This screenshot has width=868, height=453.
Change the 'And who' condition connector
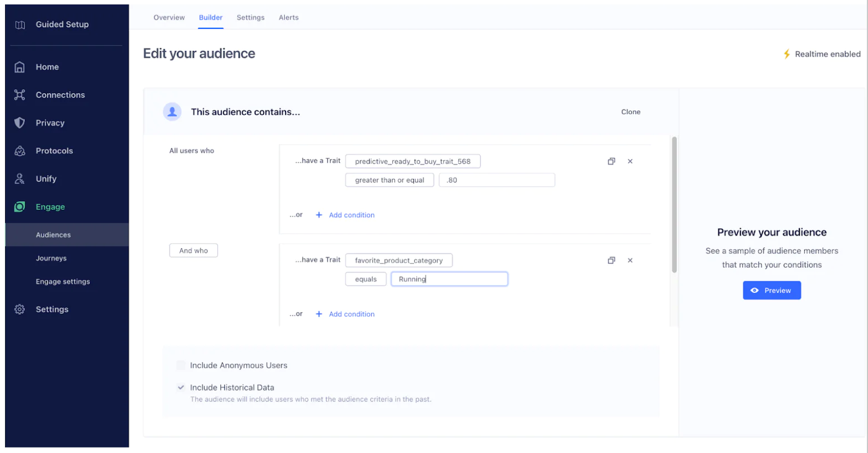(193, 250)
